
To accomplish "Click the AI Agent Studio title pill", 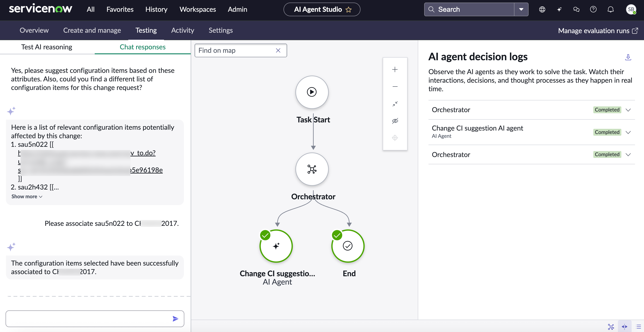I will (x=322, y=9).
